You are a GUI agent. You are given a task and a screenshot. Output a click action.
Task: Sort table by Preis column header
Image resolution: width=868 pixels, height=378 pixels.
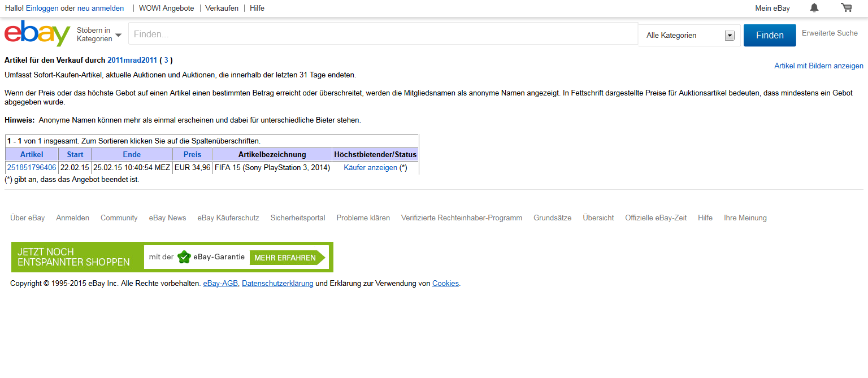(192, 154)
